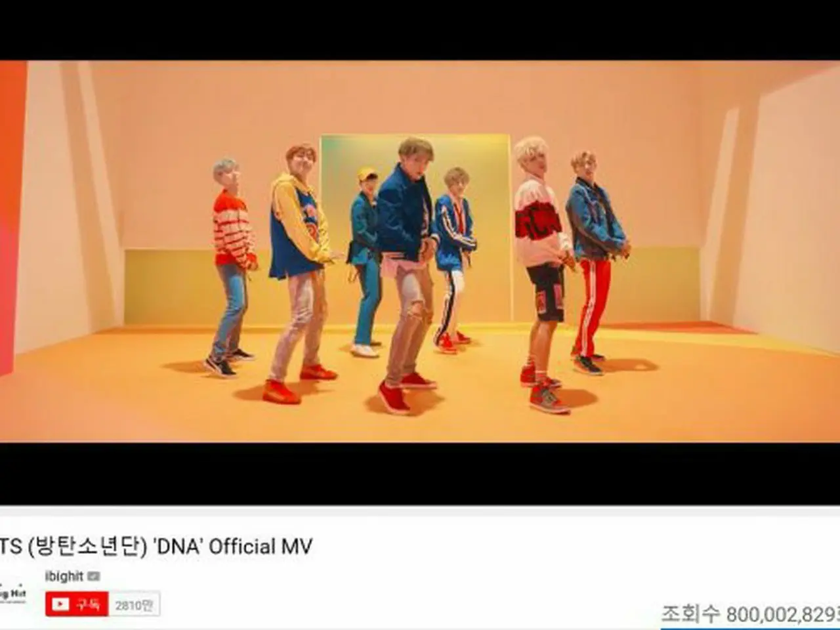The image size is (840, 630).
Task: Click the YouTube play icon in subscribe button
Action: coord(60,604)
